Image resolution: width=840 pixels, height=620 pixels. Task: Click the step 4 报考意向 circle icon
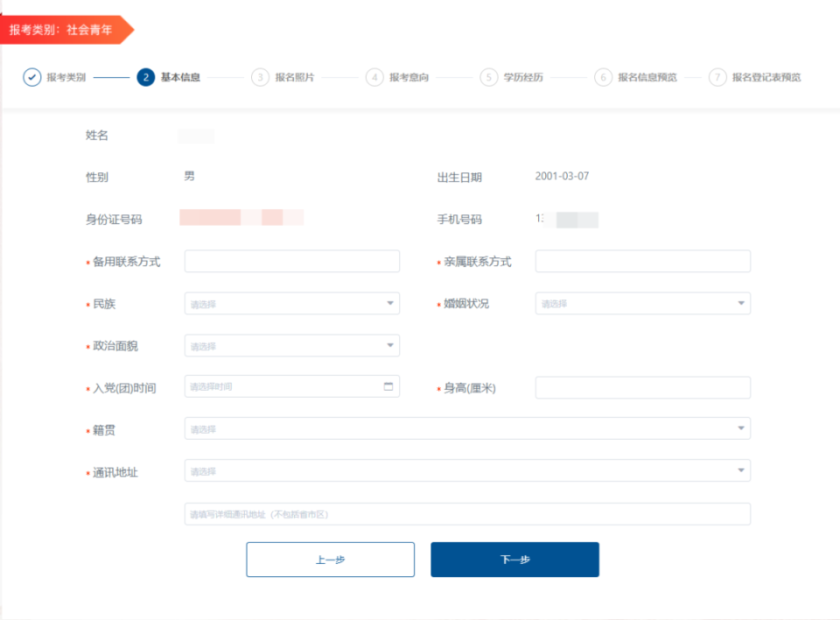coord(374,76)
